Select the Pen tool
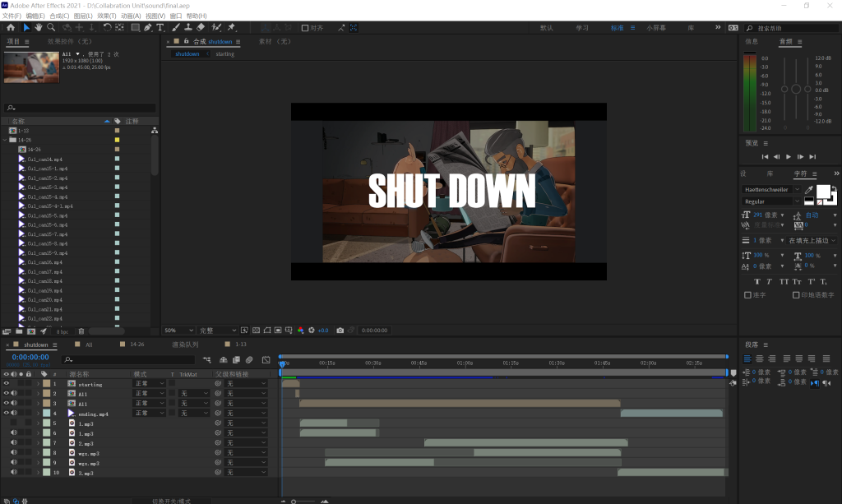Viewport: 842px width, 504px height. tap(148, 27)
